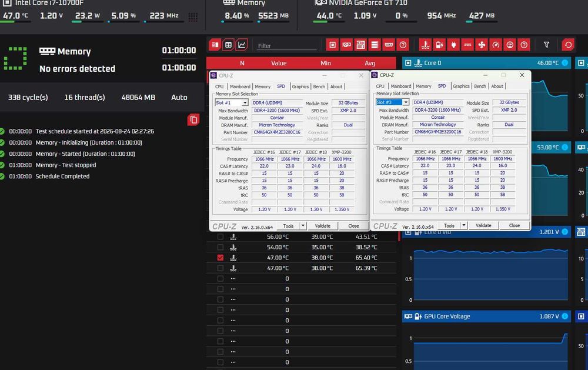The width and height of the screenshot is (588, 370).
Task: Sort by the Min column header
Action: coord(326,63)
